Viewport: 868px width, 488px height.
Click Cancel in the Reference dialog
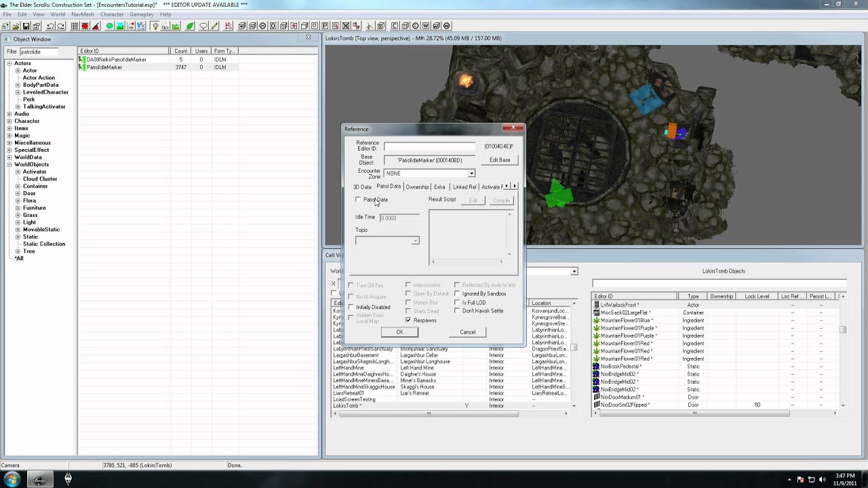[467, 332]
